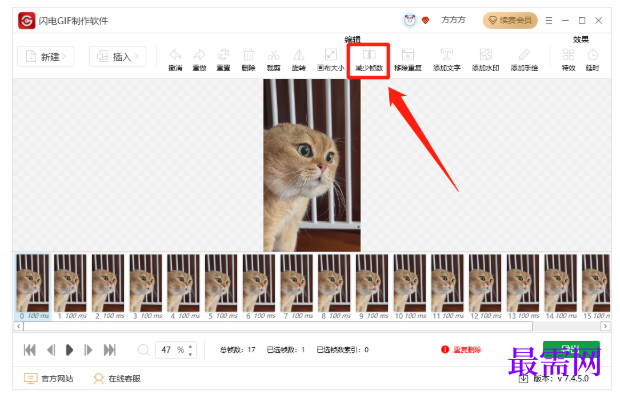The height and width of the screenshot is (393, 620).
Task: Click the Delete (删除) trash icon
Action: coord(248,55)
